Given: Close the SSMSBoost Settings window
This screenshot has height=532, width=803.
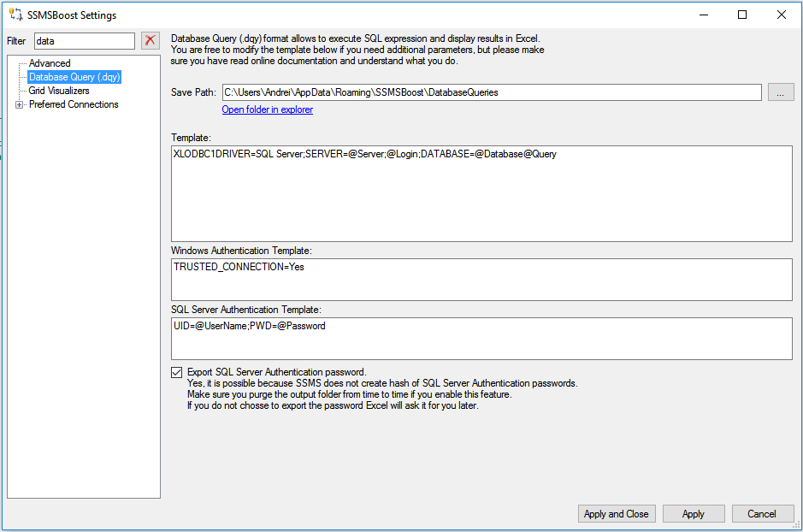Looking at the screenshot, I should click(x=781, y=15).
